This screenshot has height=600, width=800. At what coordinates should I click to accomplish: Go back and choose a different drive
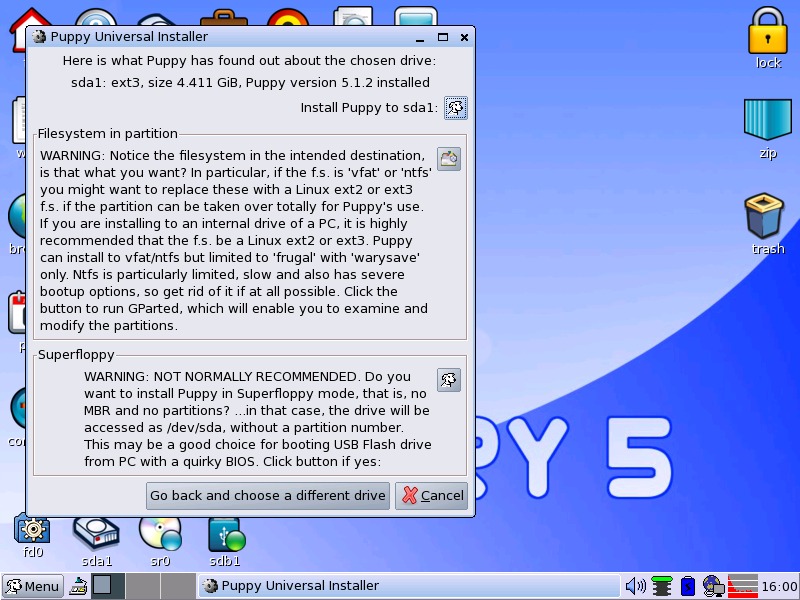[267, 496]
